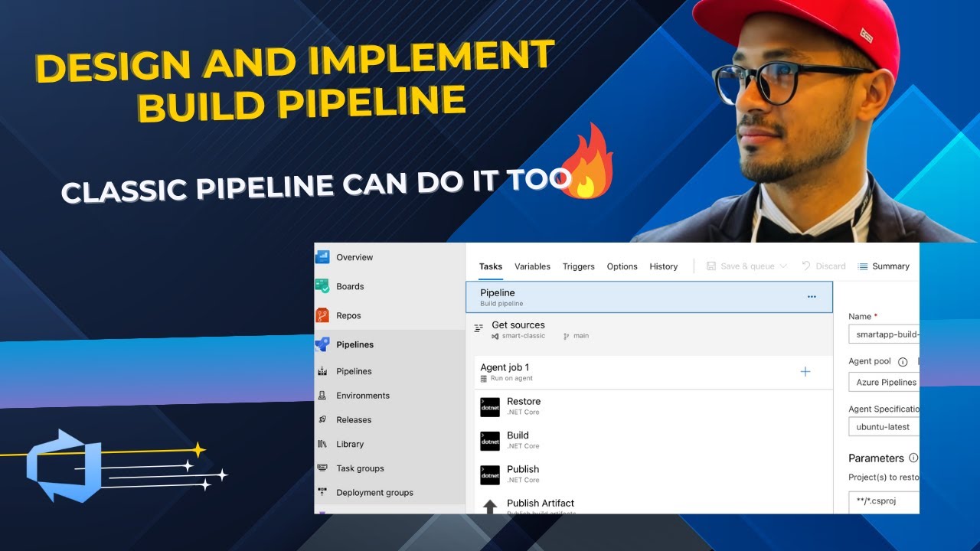Open the Boards hub icon

click(x=322, y=286)
